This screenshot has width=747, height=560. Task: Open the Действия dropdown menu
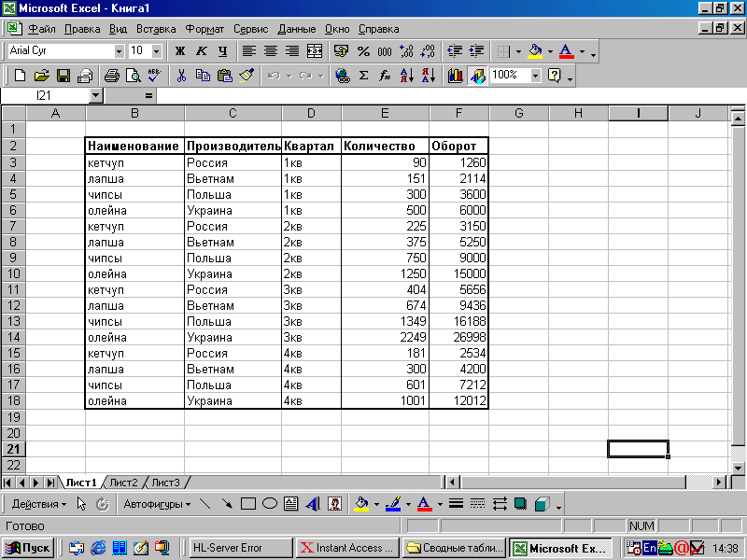click(x=39, y=504)
